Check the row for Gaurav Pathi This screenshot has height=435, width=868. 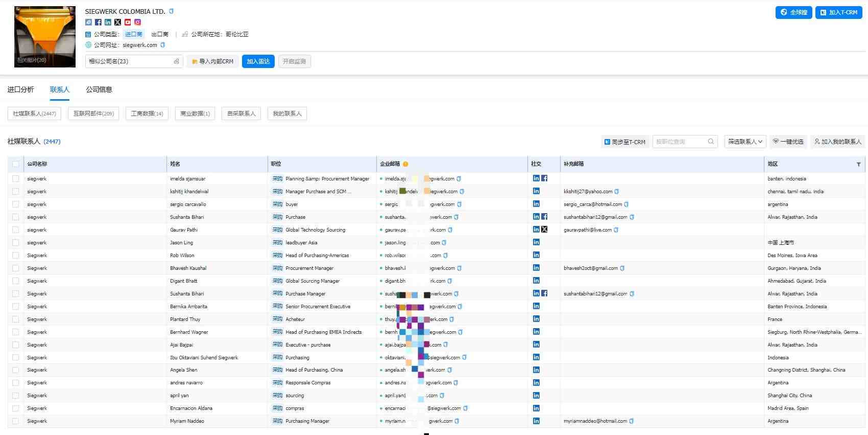15,230
